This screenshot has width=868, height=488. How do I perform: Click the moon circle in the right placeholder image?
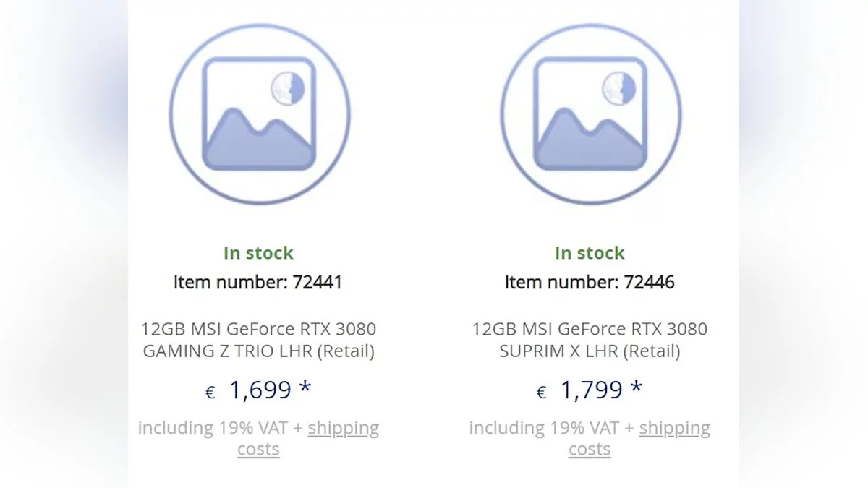(x=619, y=88)
